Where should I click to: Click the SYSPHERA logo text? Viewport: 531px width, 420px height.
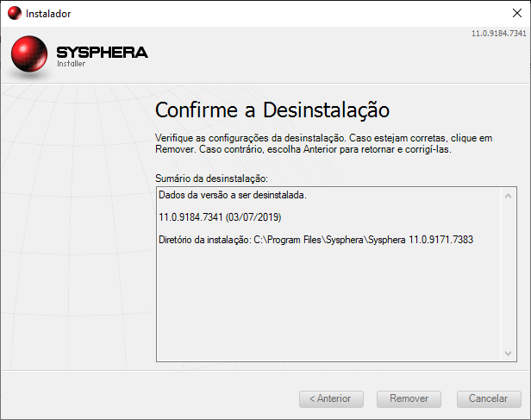point(102,53)
